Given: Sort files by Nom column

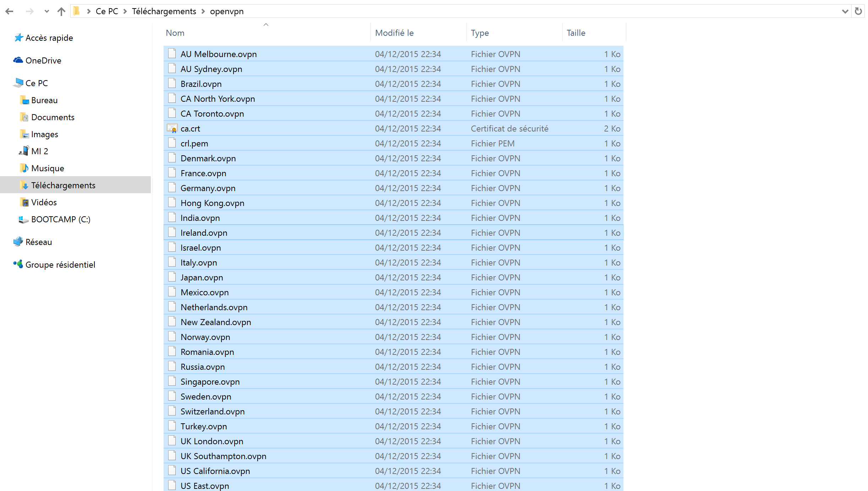Looking at the screenshot, I should pos(267,33).
